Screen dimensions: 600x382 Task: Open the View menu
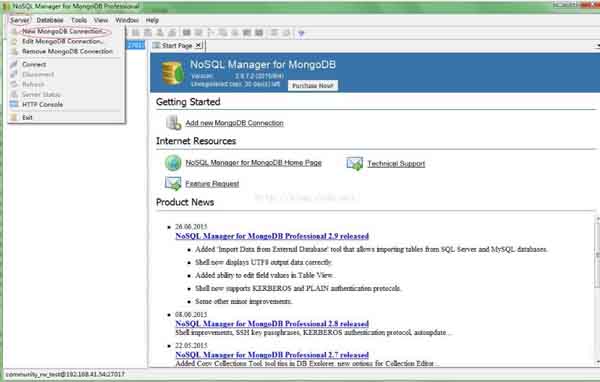pos(101,20)
